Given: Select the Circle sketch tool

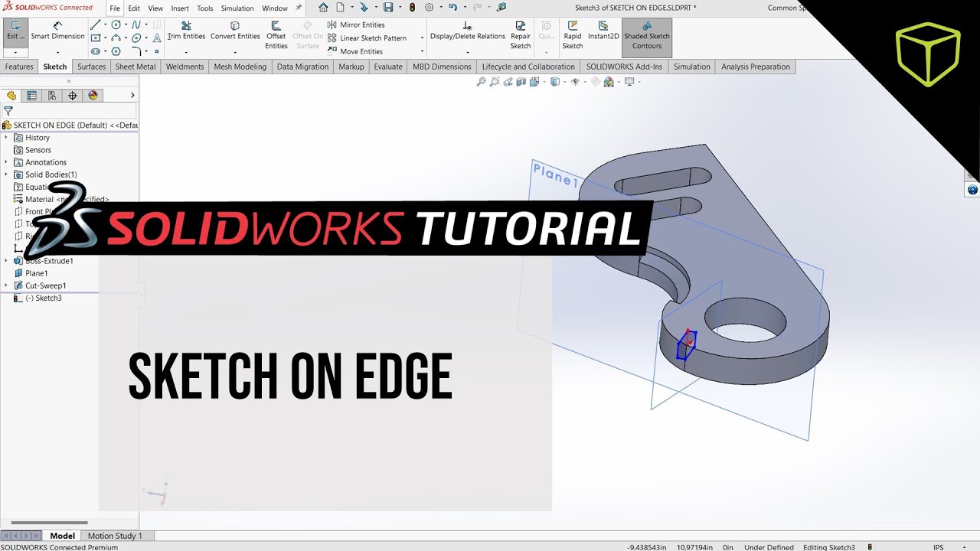Looking at the screenshot, I should [x=116, y=24].
